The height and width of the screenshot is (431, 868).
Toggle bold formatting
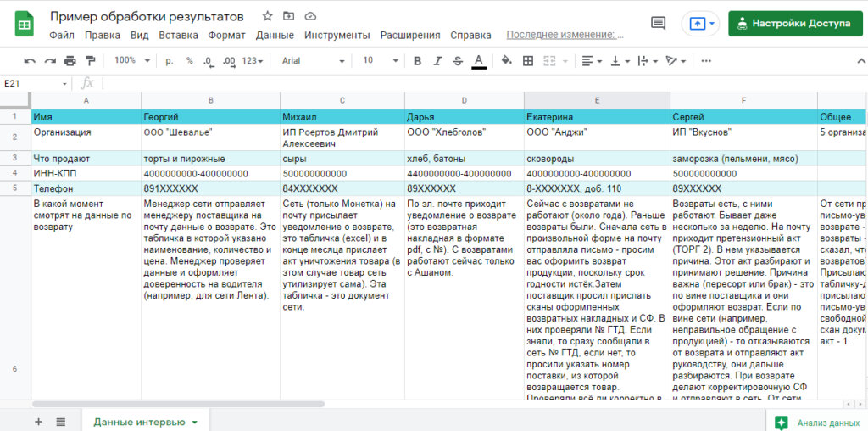pyautogui.click(x=417, y=61)
